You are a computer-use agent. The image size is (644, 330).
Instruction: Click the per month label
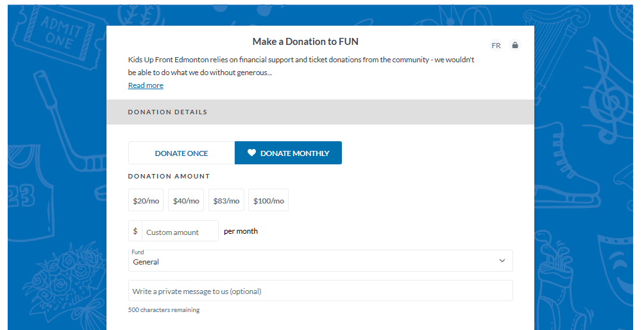241,231
